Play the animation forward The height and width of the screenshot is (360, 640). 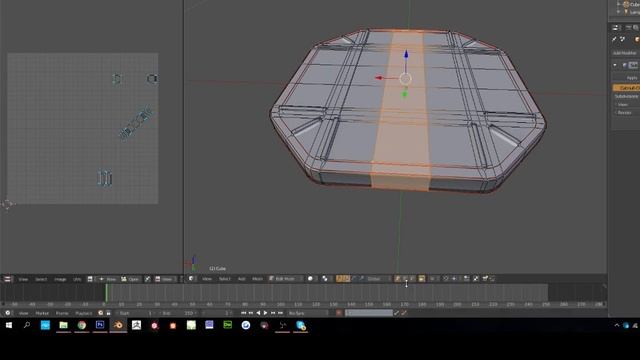click(265, 313)
